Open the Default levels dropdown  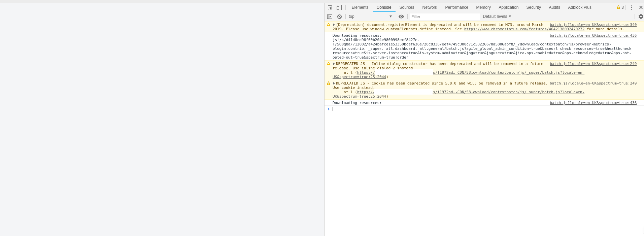497,16
